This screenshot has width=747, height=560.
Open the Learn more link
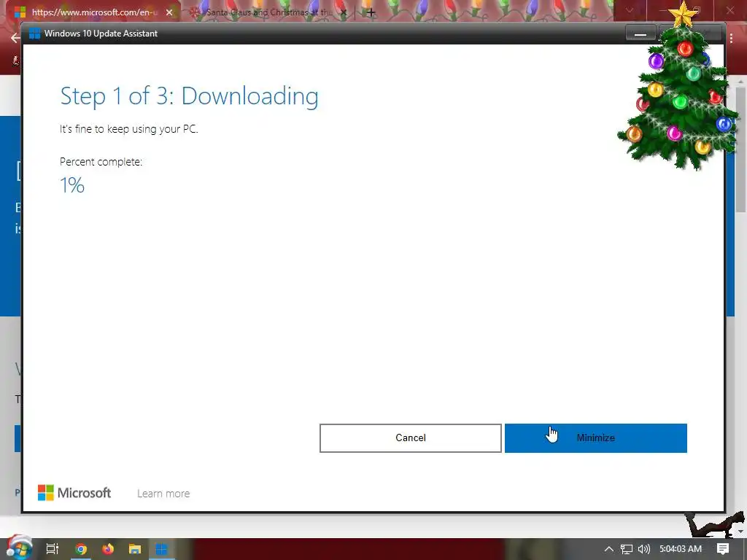163,494
